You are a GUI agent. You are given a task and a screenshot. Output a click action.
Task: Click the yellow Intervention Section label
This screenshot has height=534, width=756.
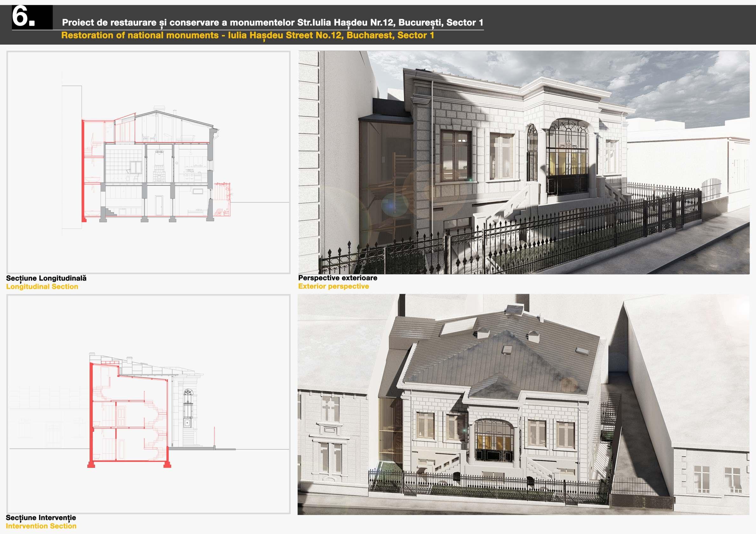tap(41, 526)
